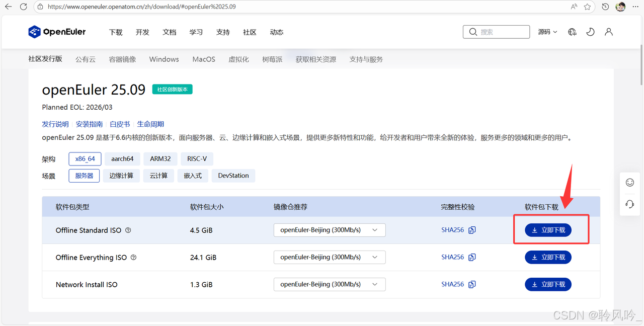Image resolution: width=644 pixels, height=326 pixels.
Task: Switch to 树莓派 tab
Action: [x=272, y=59]
